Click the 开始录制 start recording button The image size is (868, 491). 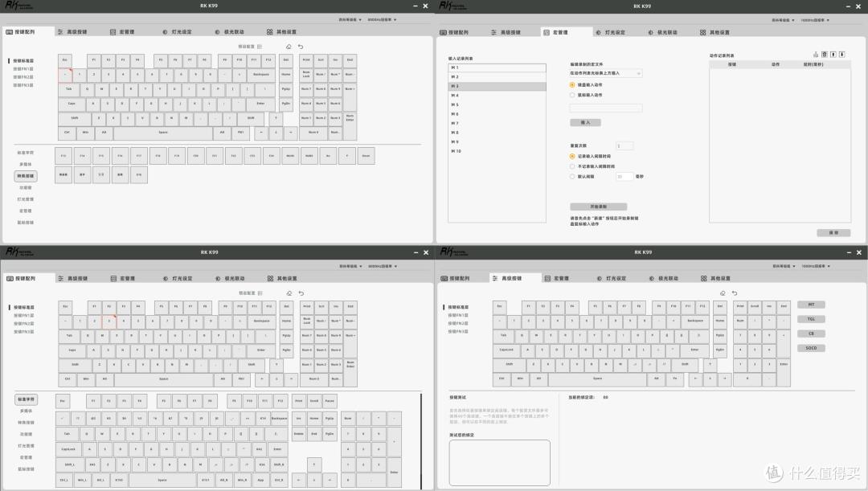point(599,207)
